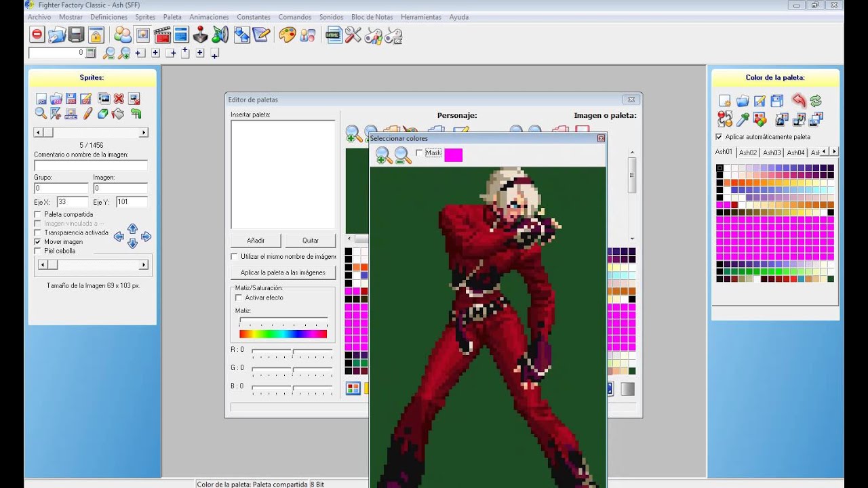Viewport: 868px width, 488px height.
Task: Click Aplicar la paleta a las imágenes
Action: [283, 272]
